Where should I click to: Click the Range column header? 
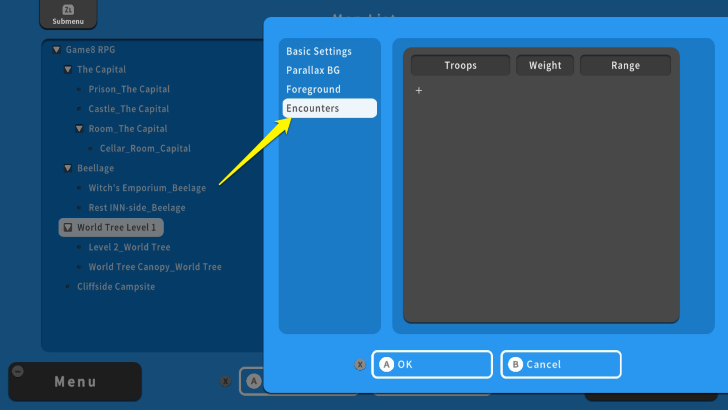[x=625, y=66]
